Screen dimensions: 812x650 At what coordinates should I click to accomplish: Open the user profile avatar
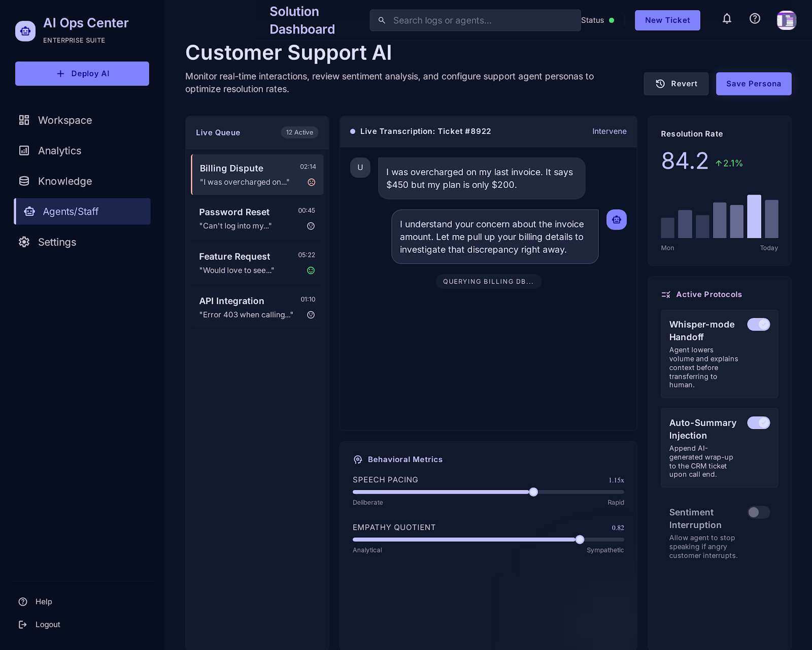point(786,20)
